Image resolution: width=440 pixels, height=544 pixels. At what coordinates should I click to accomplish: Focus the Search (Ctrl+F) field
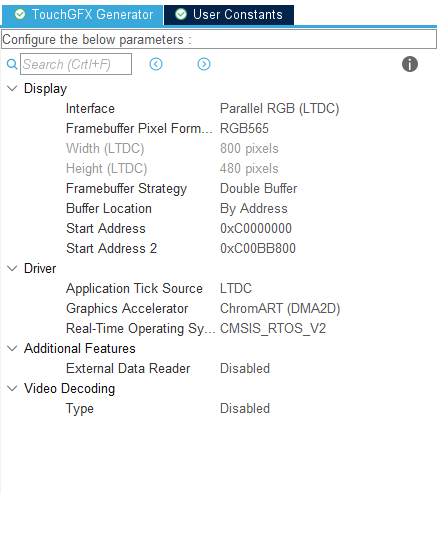(76, 64)
